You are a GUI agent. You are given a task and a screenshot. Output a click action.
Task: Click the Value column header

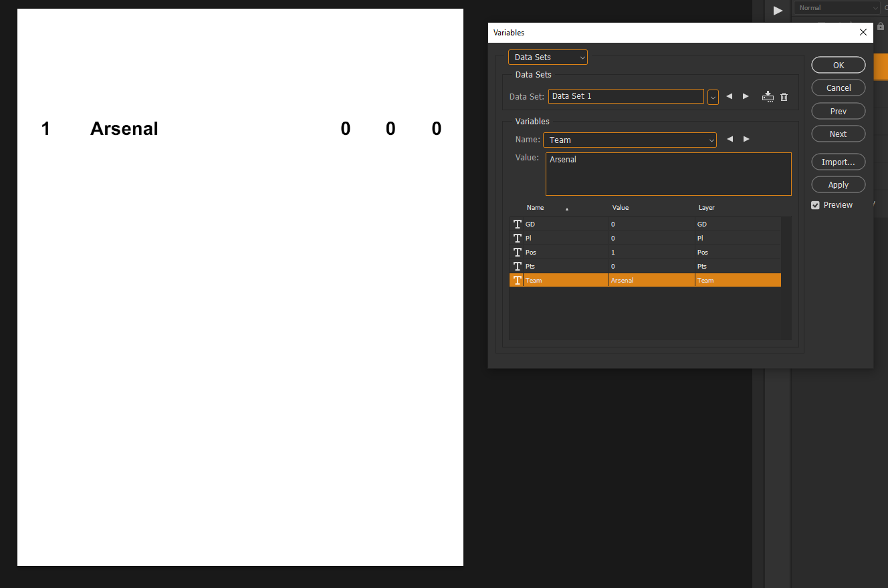(621, 208)
